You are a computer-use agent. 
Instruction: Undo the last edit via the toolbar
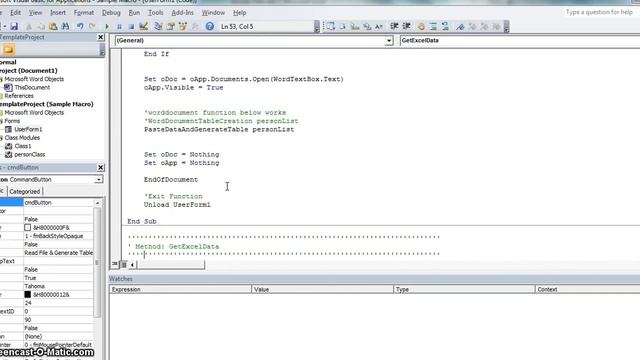point(80,27)
